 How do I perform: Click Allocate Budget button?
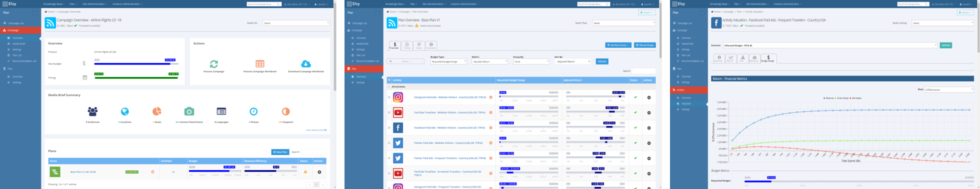pyautogui.click(x=644, y=45)
